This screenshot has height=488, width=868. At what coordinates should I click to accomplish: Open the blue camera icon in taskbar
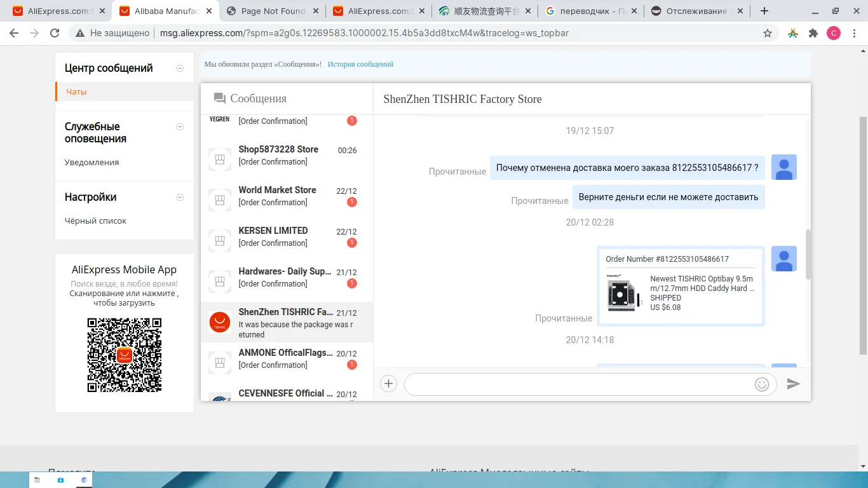60,480
